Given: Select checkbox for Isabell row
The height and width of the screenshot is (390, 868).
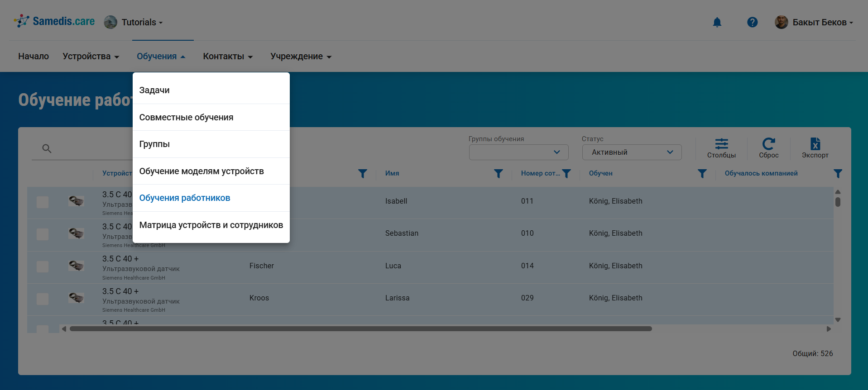Looking at the screenshot, I should click(43, 202).
